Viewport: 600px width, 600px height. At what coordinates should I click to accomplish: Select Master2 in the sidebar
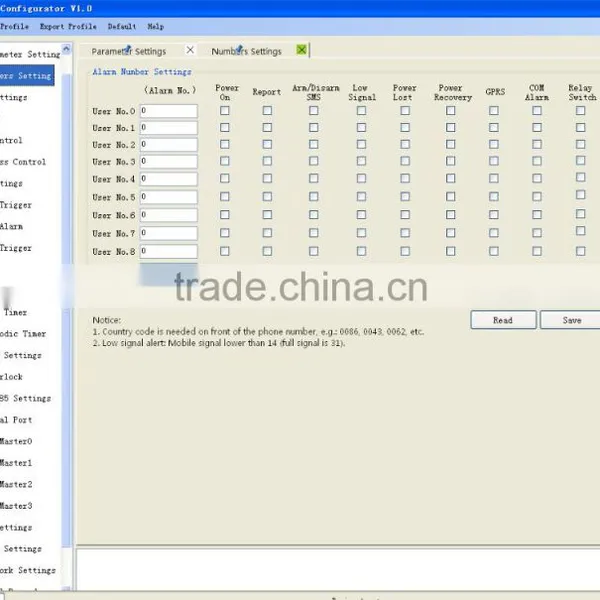point(16,484)
